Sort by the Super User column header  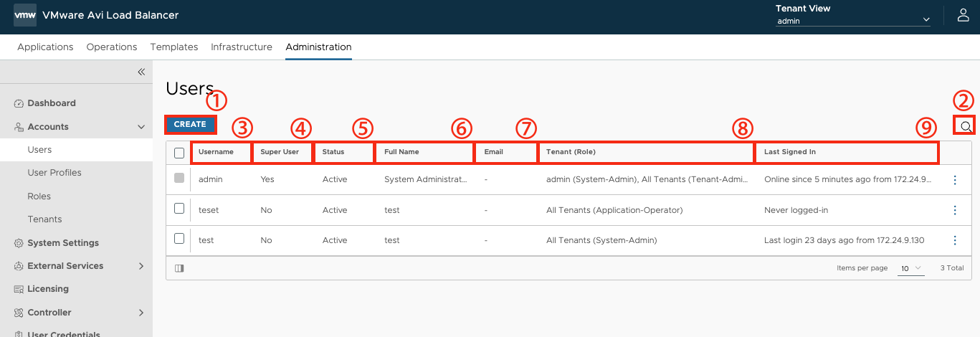[x=280, y=152]
